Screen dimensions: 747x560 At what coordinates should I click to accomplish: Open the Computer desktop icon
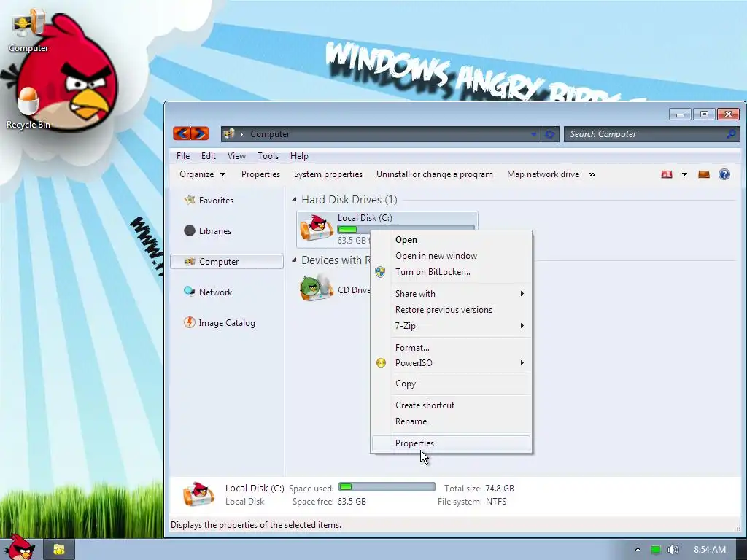28,30
